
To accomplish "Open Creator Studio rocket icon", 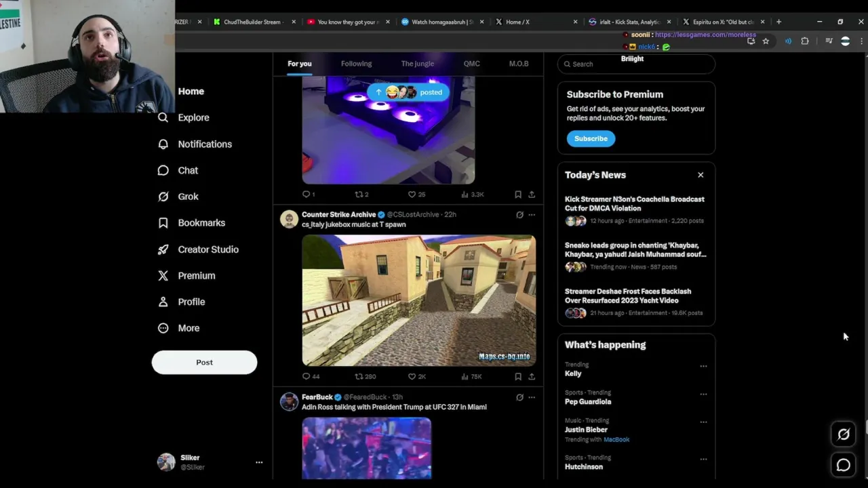I will (x=163, y=249).
